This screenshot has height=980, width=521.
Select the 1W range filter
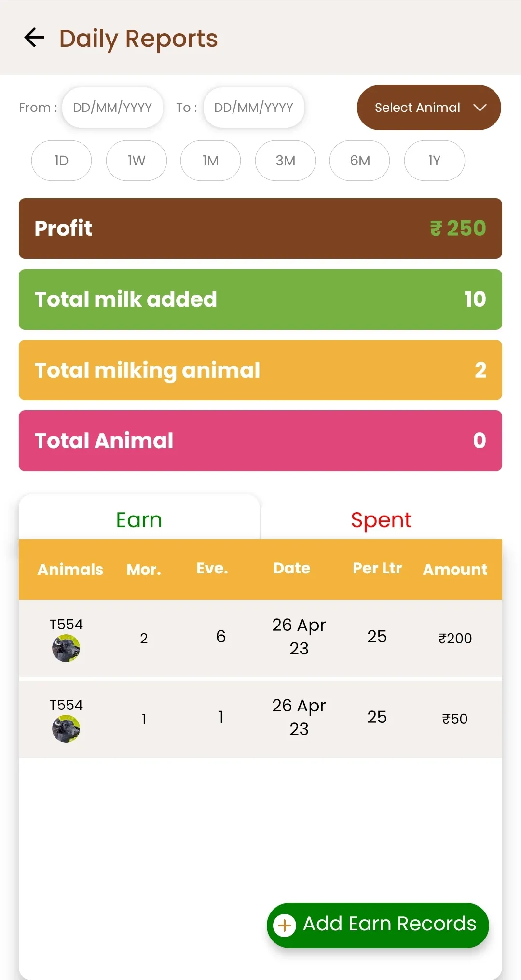(x=136, y=161)
